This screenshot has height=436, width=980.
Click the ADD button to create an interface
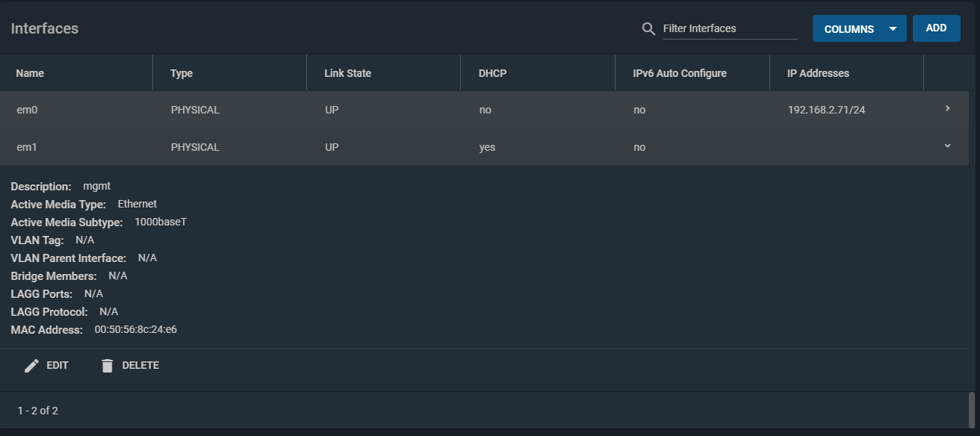click(936, 27)
